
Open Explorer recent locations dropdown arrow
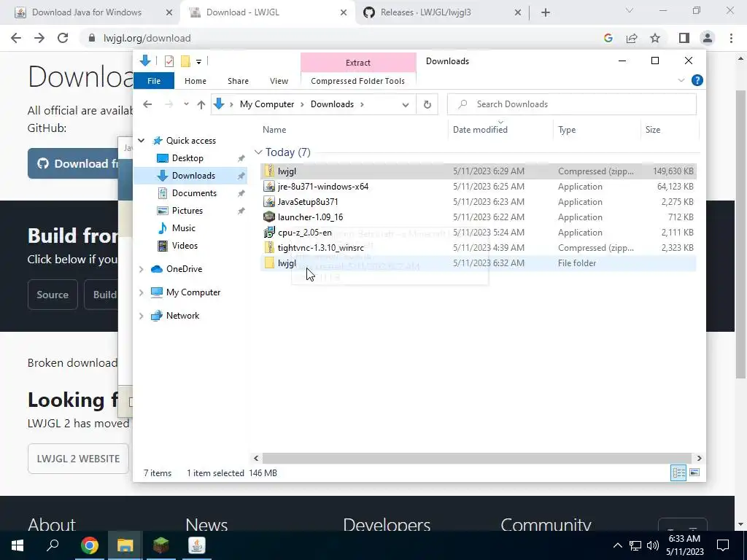click(x=186, y=104)
